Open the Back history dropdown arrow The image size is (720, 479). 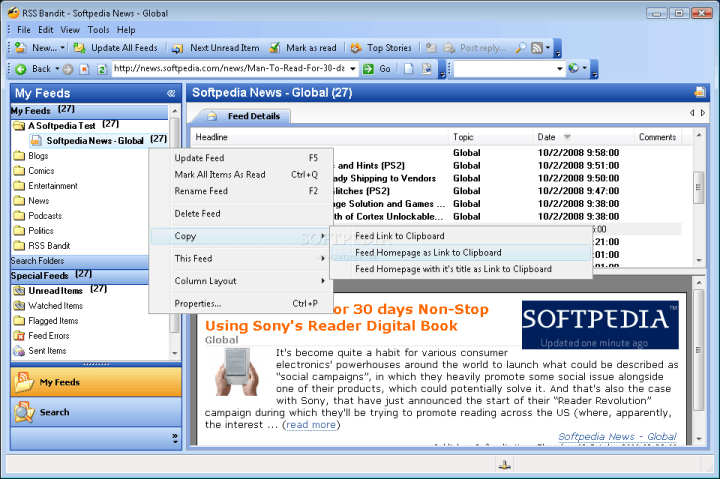click(x=57, y=69)
